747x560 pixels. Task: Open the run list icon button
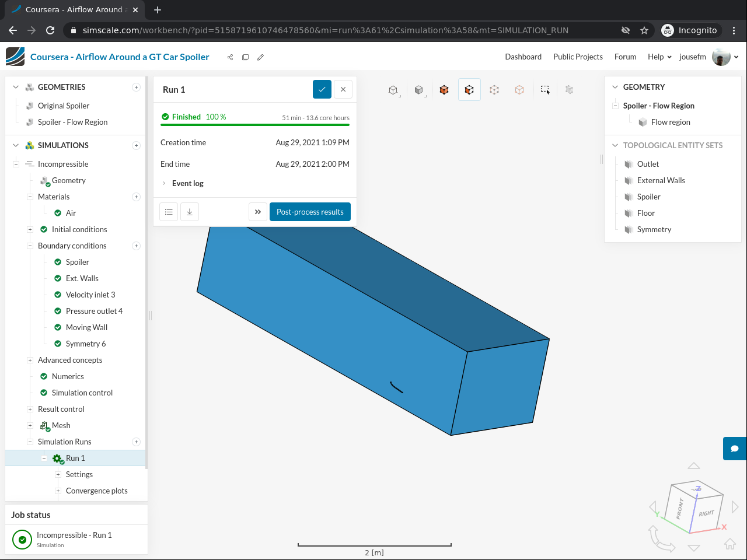[169, 212]
